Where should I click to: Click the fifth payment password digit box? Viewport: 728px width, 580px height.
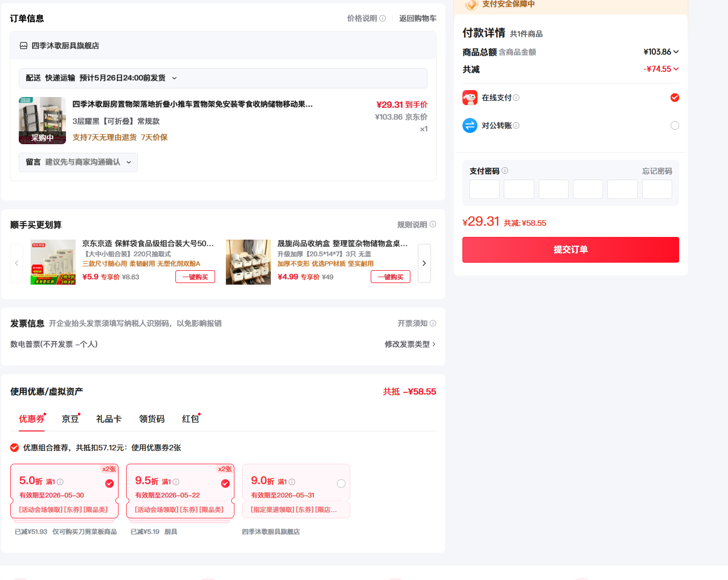point(622,189)
